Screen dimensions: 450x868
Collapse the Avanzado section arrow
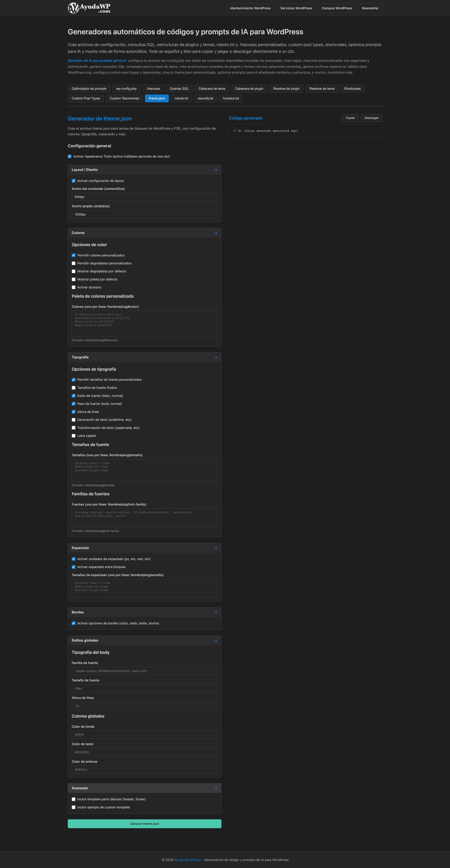(216, 788)
